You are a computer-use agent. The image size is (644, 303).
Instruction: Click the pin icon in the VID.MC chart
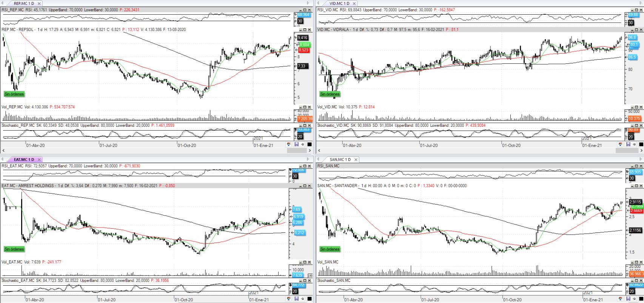coord(634,145)
